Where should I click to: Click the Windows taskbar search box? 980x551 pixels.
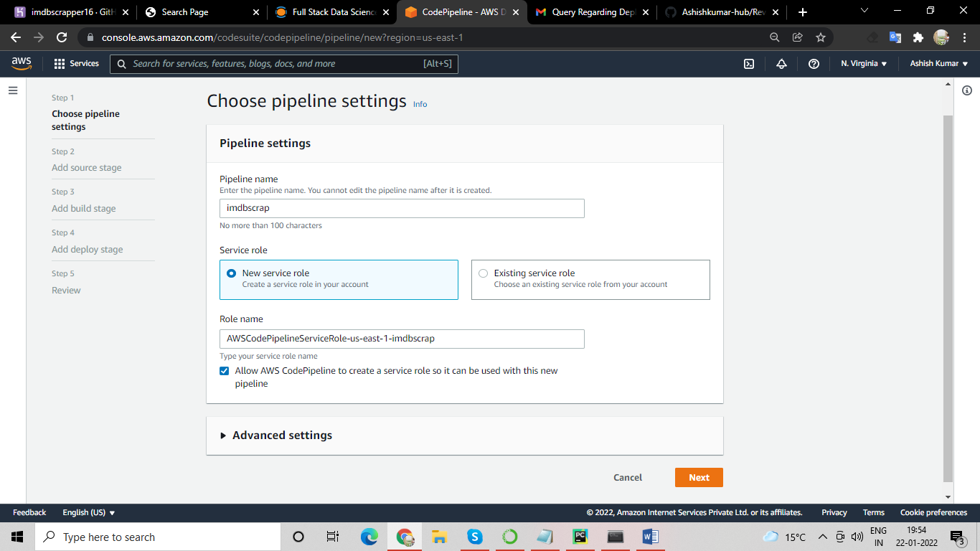click(x=158, y=537)
